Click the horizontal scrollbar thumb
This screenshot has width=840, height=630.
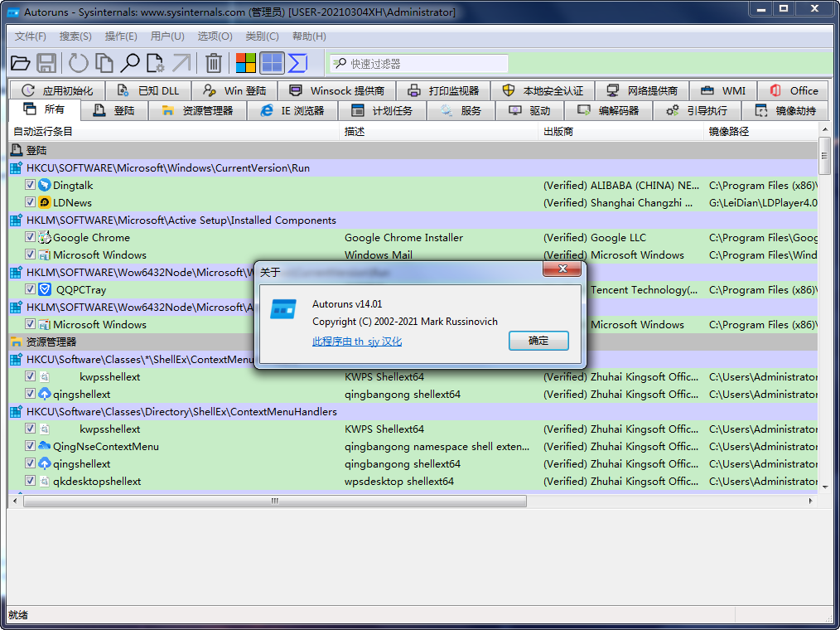(x=275, y=501)
